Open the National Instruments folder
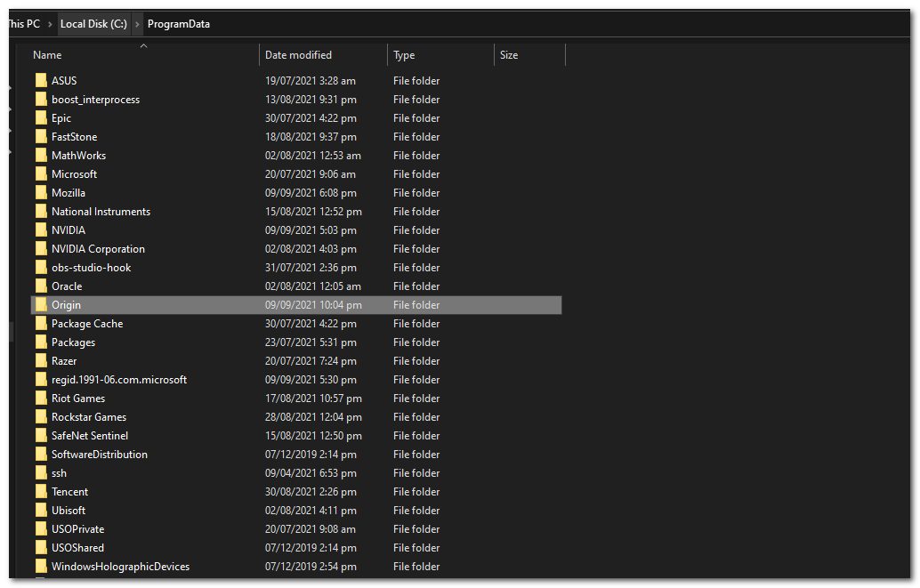This screenshot has width=920, height=588. pos(101,211)
